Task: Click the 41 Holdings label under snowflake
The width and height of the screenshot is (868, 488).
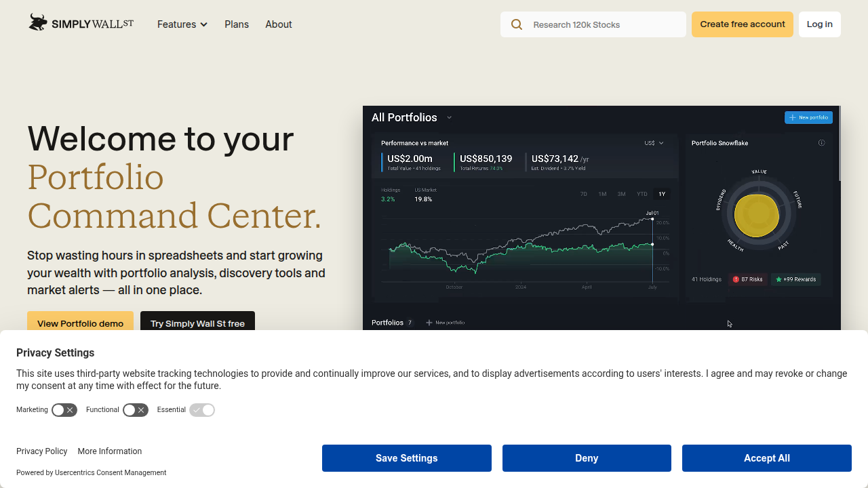Action: point(707,279)
